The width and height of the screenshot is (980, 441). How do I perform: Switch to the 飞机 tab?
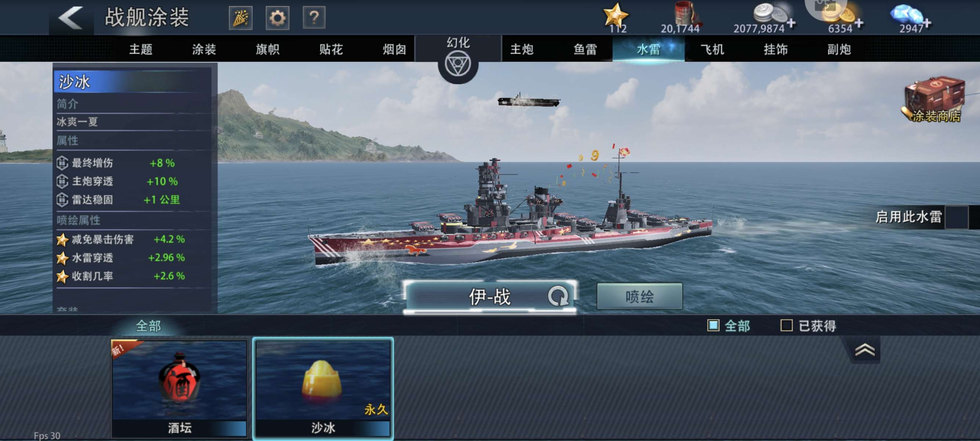[712, 50]
